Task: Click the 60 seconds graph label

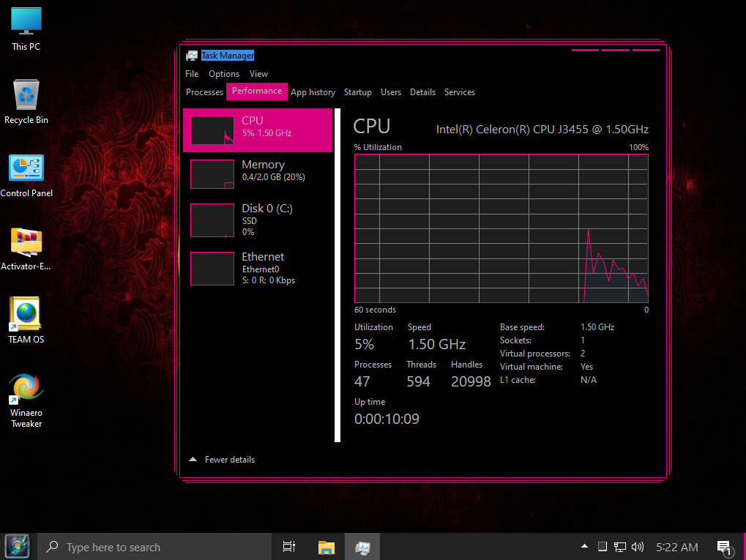Action: pyautogui.click(x=374, y=310)
